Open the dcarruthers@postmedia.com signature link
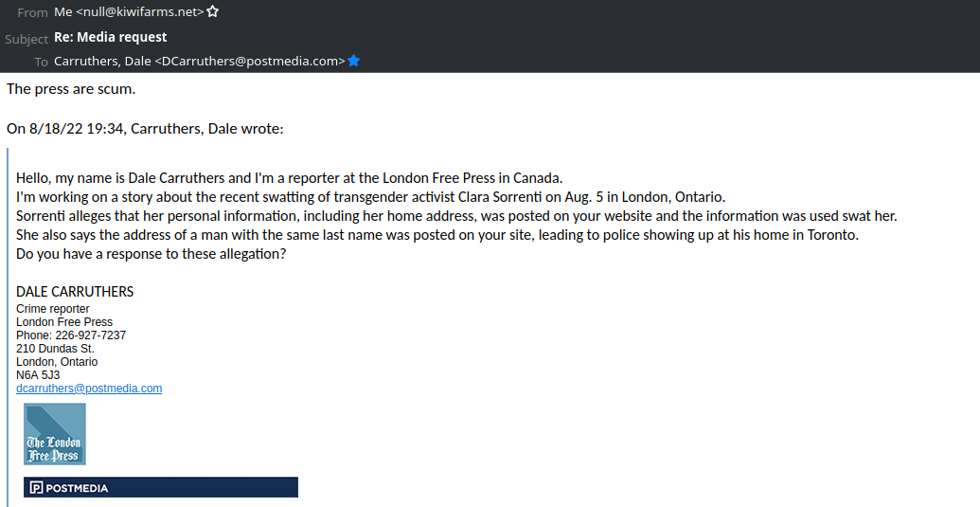Viewport: 980px width, 507px height. [89, 389]
